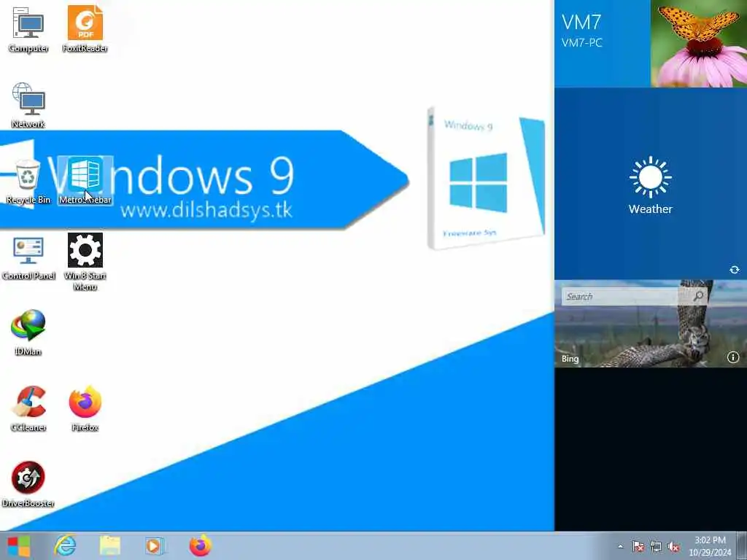Open the Weather tile in sidebar
This screenshot has height=560, width=747.
pos(651,184)
